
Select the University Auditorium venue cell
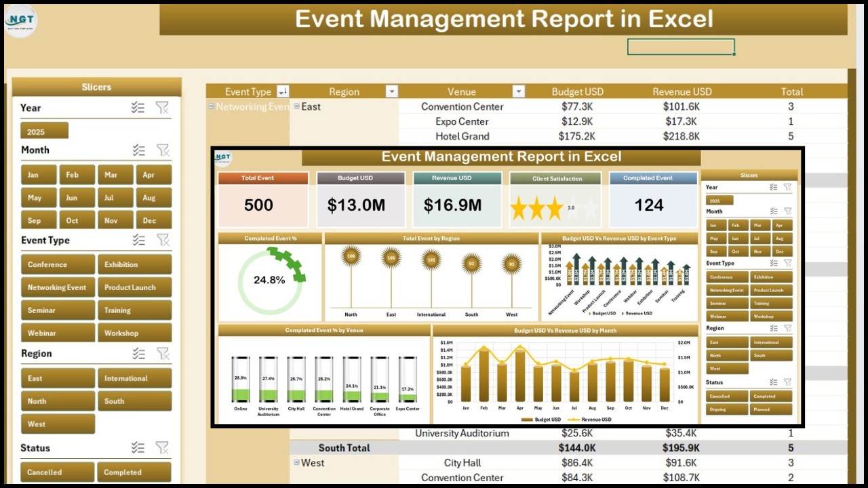(462, 432)
